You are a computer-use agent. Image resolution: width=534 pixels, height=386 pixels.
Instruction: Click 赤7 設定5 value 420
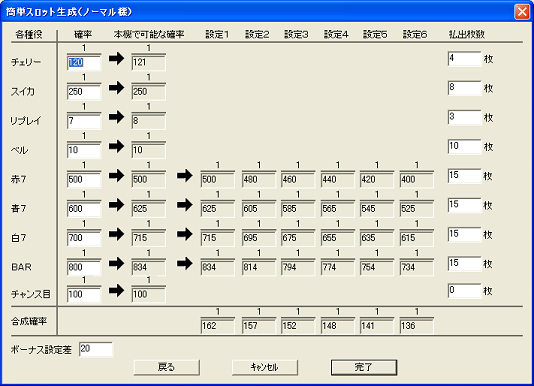click(377, 179)
